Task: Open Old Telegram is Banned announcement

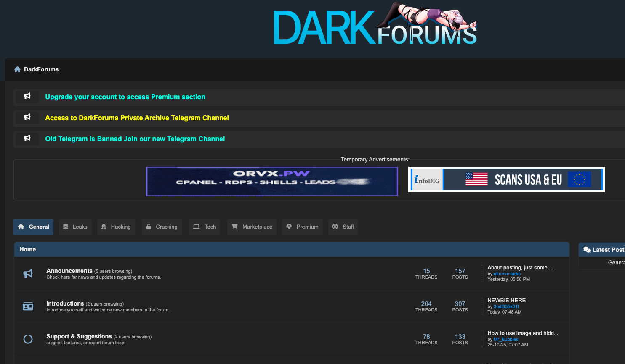Action: (135, 139)
